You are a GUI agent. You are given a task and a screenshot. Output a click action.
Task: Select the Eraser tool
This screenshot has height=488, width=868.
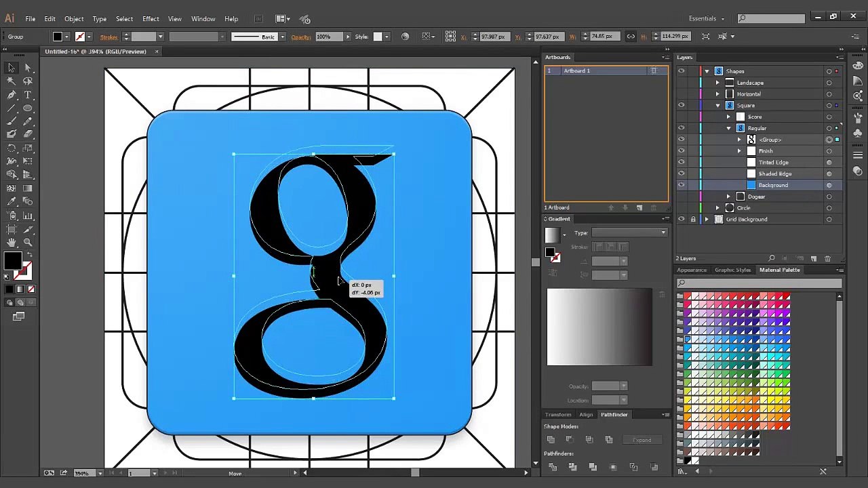28,135
